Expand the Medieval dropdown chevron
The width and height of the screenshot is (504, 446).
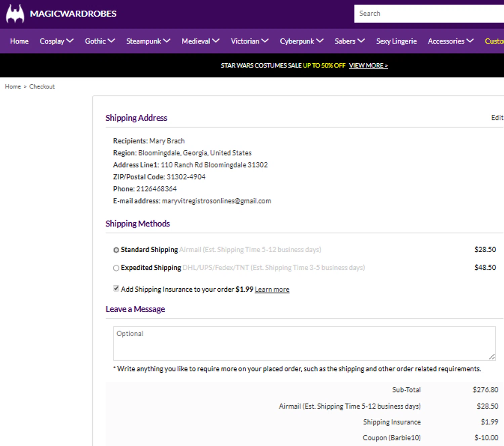(x=216, y=41)
